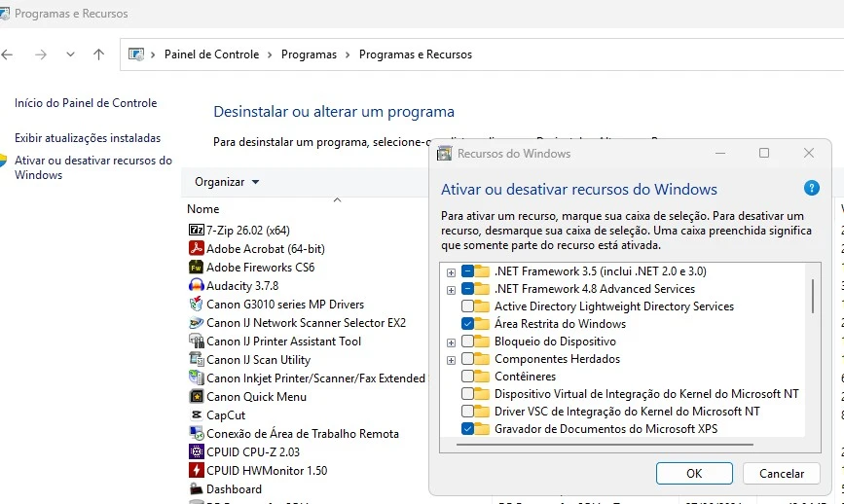Click chevron before Painel de Controle breadcrumb
Viewport: 844px width, 504px height.
click(x=153, y=54)
